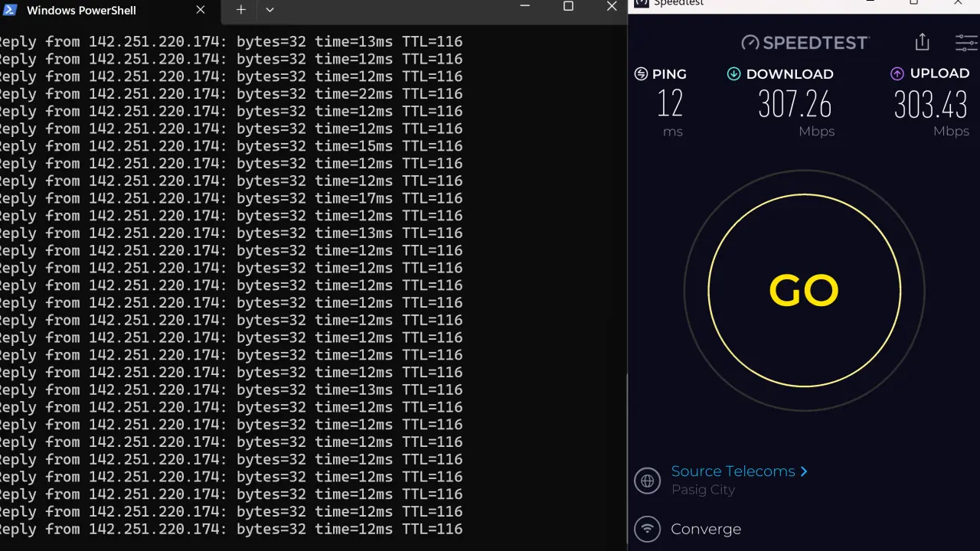Close the Windows PowerShell tab
This screenshot has width=980, height=551.
200,11
